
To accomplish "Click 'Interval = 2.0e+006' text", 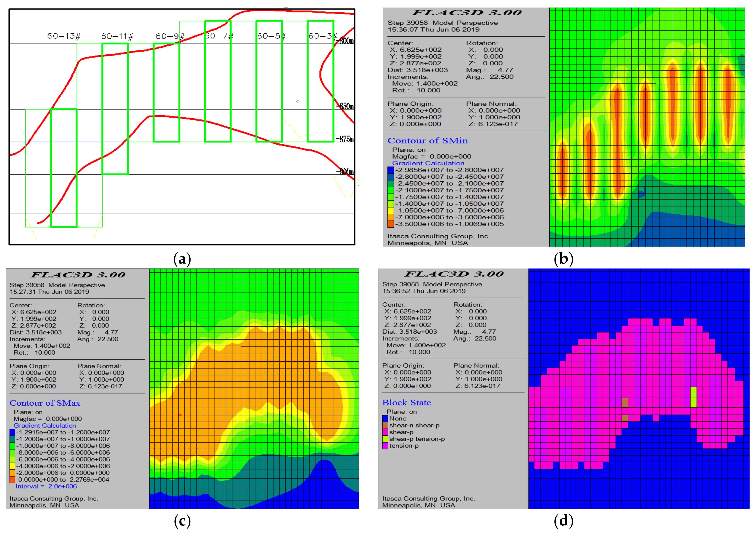I will [46, 486].
